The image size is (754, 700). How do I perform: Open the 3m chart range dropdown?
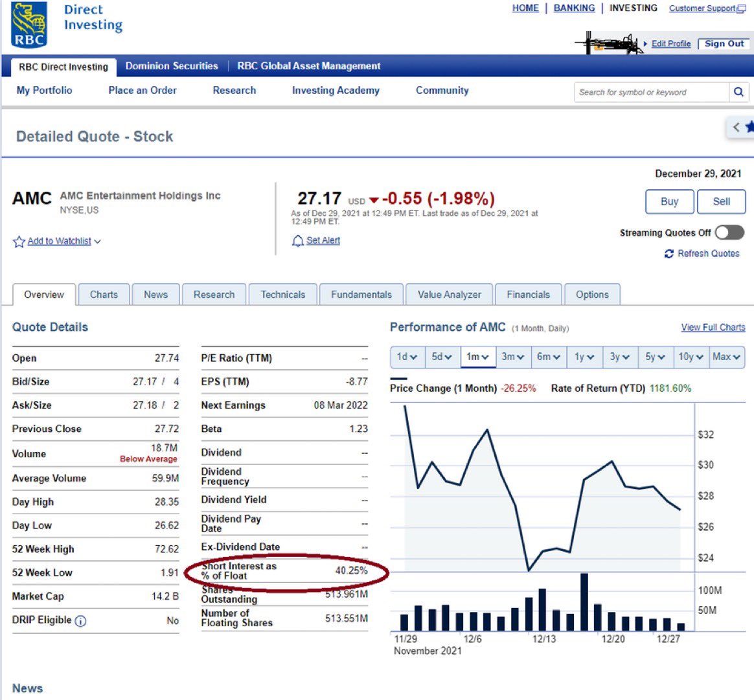[513, 357]
